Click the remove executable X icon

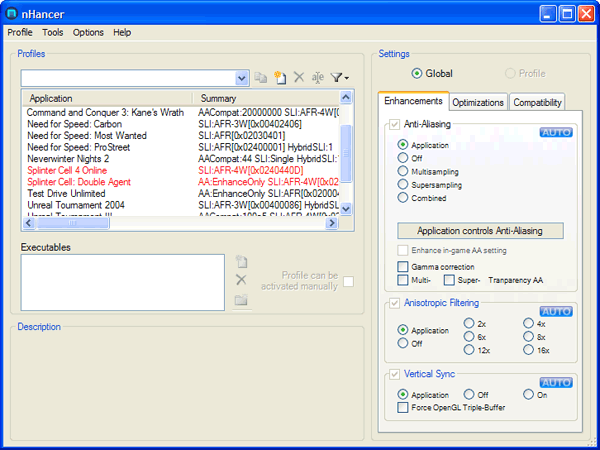241,280
